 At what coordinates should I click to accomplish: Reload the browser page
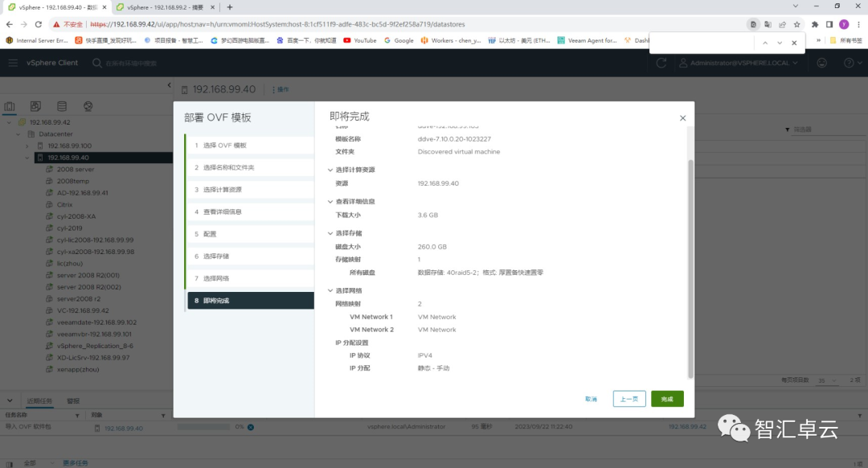[39, 24]
